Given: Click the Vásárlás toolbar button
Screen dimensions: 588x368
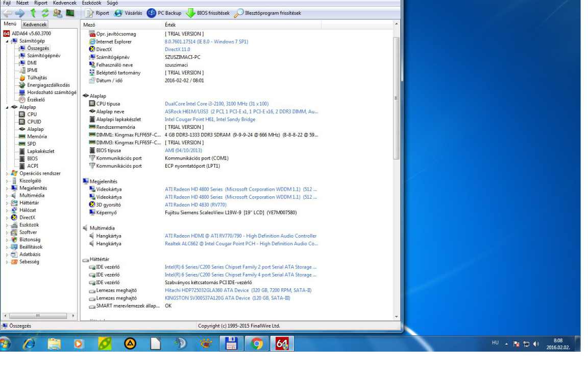Looking at the screenshot, I should [128, 13].
